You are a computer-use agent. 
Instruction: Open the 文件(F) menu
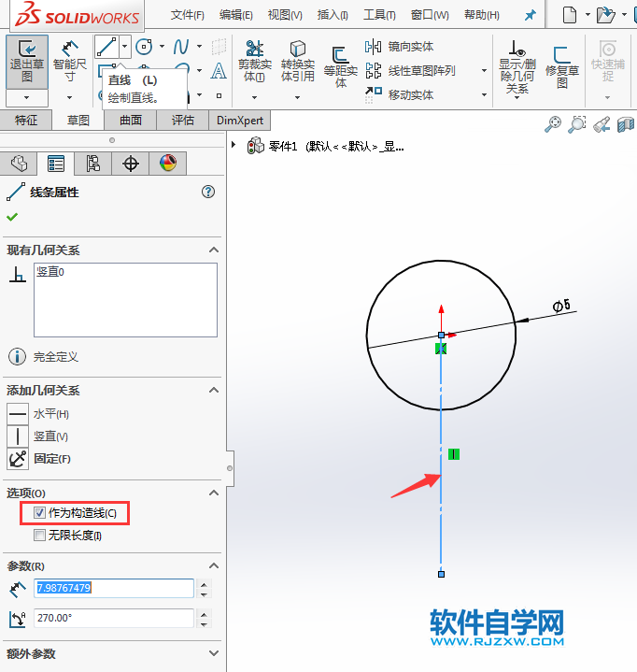click(x=187, y=15)
